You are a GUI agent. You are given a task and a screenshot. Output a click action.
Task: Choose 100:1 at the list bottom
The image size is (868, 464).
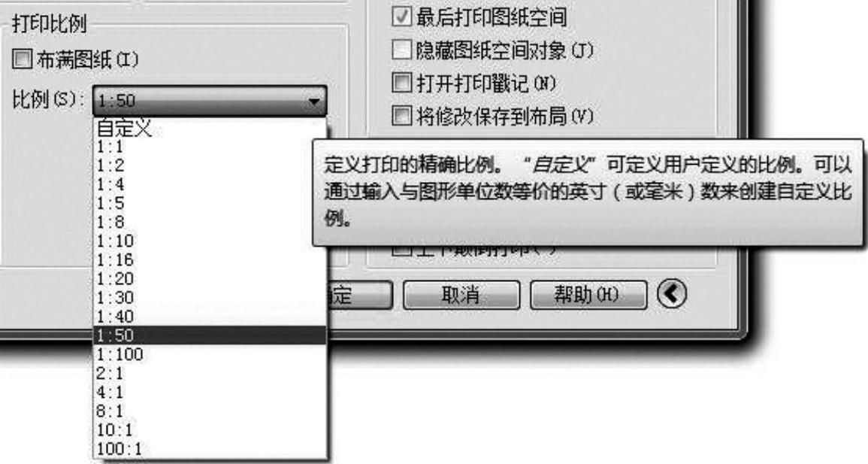click(210, 448)
